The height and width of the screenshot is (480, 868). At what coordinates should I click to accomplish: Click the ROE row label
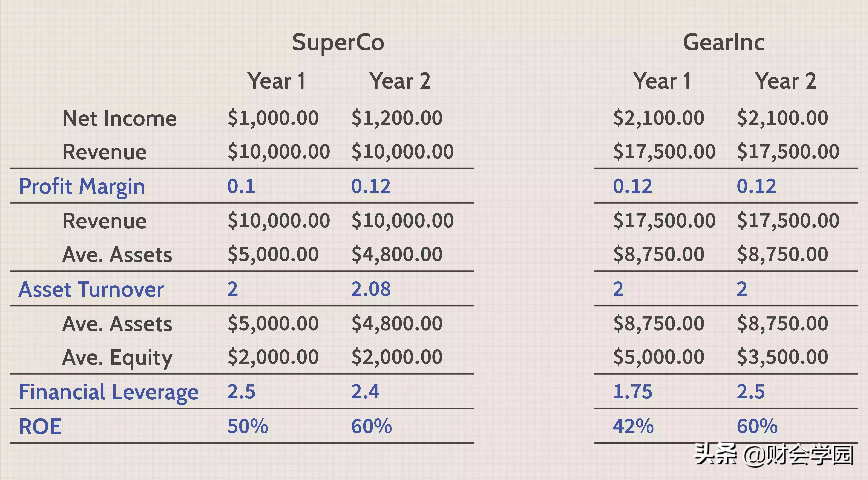tap(40, 427)
